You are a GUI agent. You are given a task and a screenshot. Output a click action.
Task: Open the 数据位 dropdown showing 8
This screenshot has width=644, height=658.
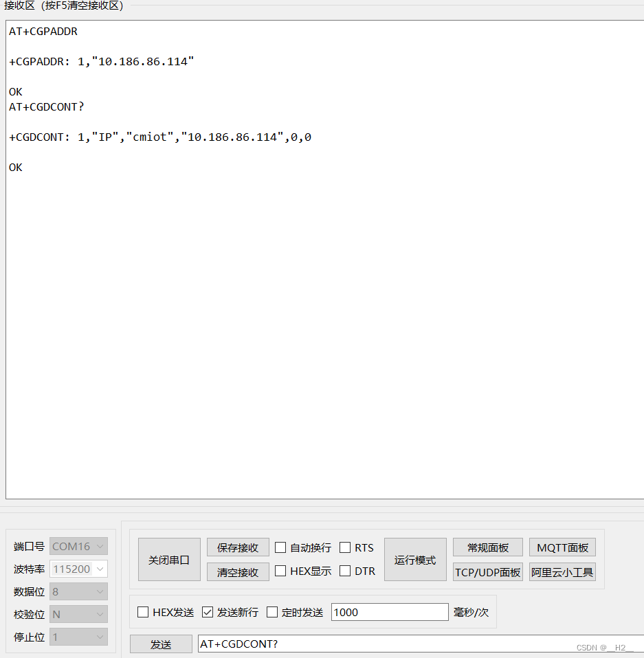78,591
